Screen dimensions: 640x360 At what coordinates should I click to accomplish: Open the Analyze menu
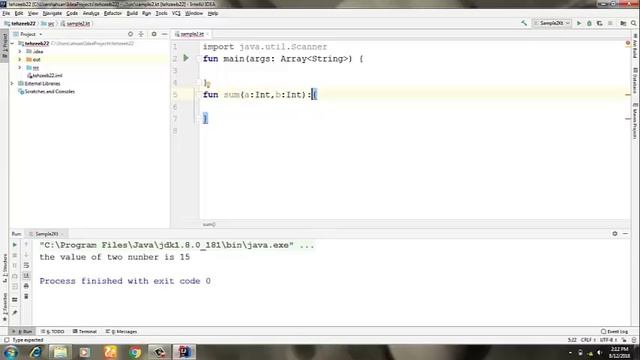(91, 13)
